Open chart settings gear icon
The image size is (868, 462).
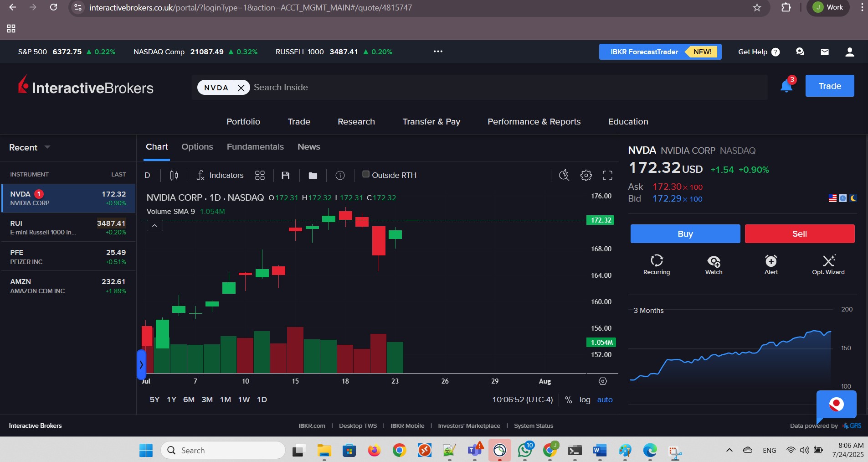click(586, 175)
